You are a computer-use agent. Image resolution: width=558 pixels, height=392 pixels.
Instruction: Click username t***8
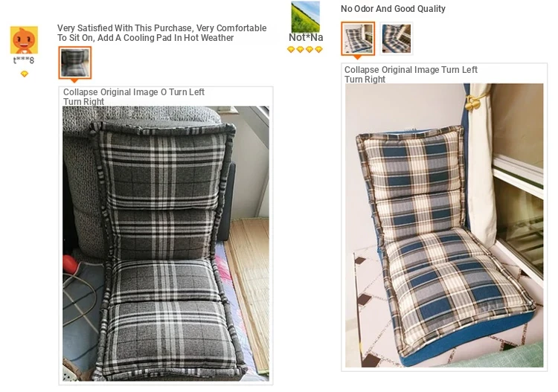click(24, 60)
